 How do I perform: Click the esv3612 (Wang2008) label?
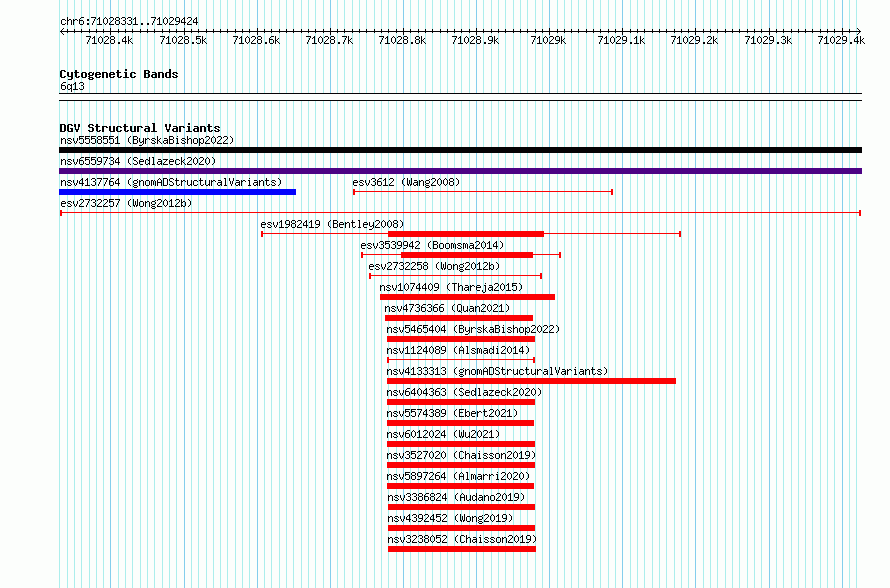(x=406, y=182)
